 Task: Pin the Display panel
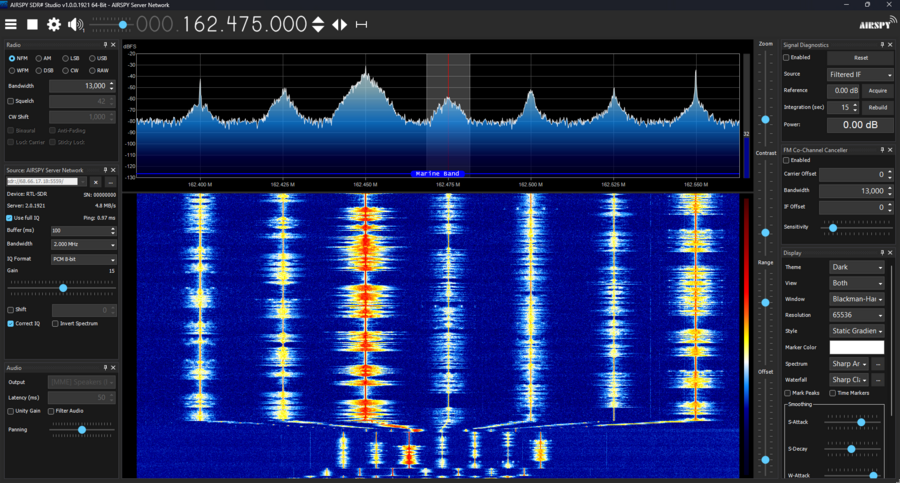882,253
